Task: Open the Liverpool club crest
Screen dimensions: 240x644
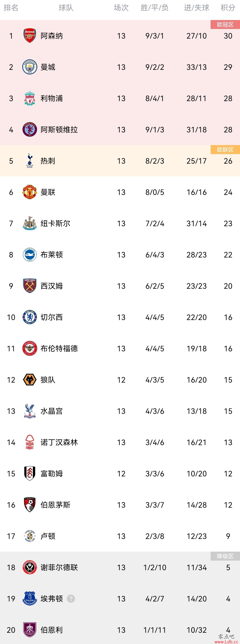Action: [30, 98]
